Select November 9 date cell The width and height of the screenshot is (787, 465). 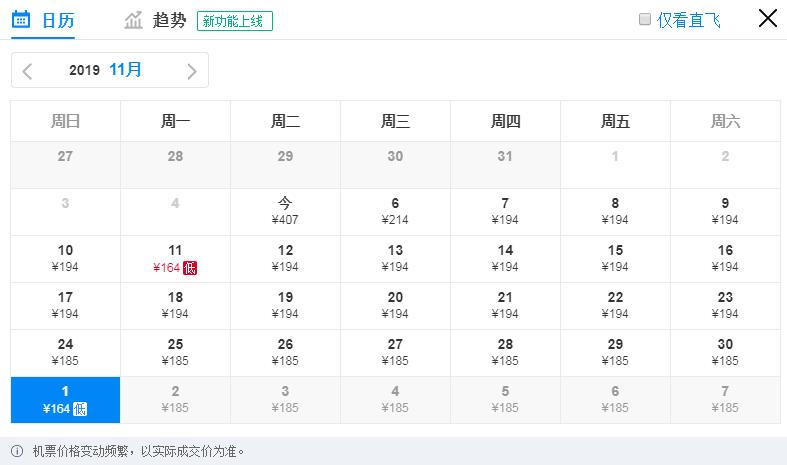click(725, 212)
